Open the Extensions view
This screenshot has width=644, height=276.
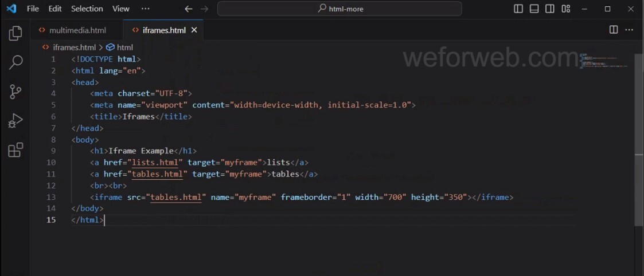(x=15, y=150)
